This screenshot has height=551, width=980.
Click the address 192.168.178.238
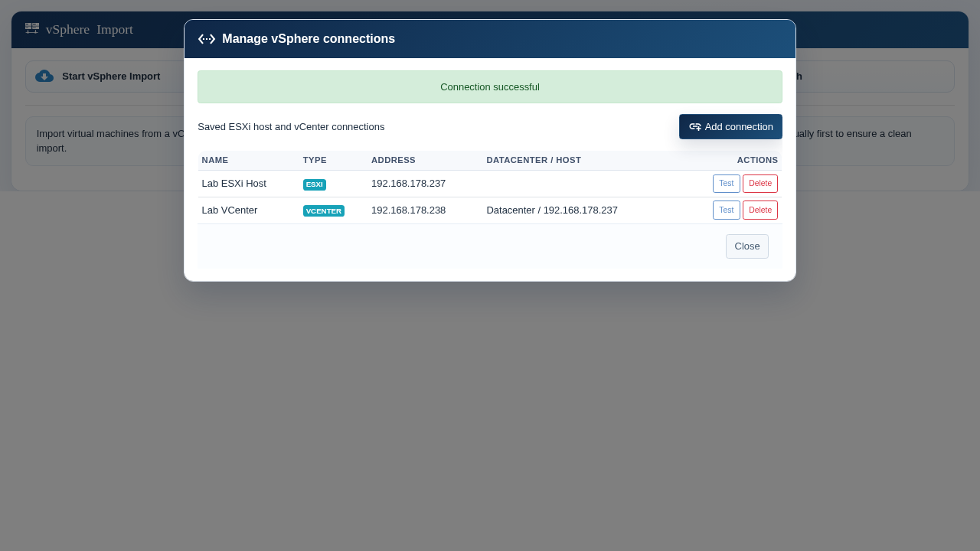[408, 210]
